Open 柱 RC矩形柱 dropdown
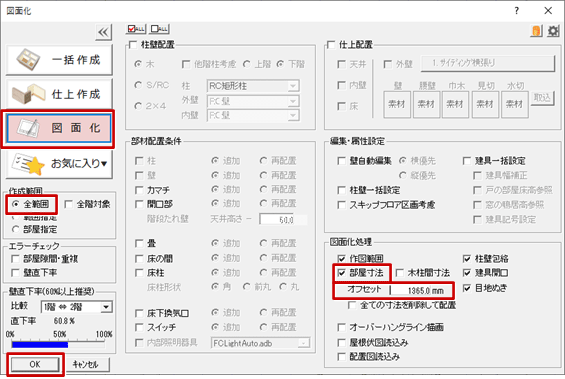565x379 pixels. (x=253, y=86)
